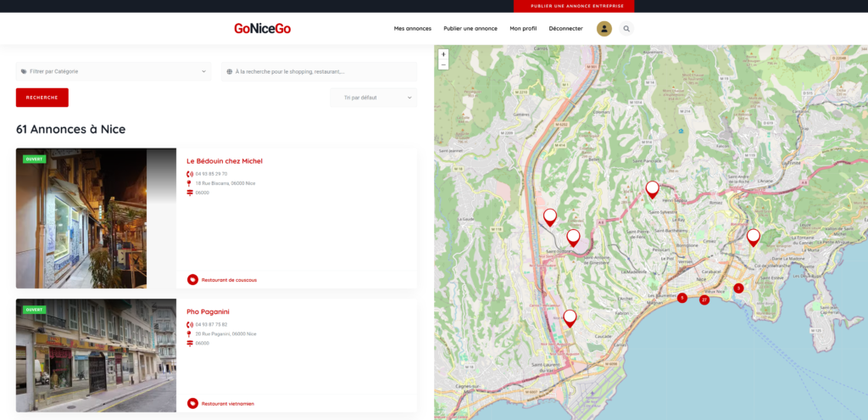Expand the Filtrer par Catégorie dropdown

(113, 71)
